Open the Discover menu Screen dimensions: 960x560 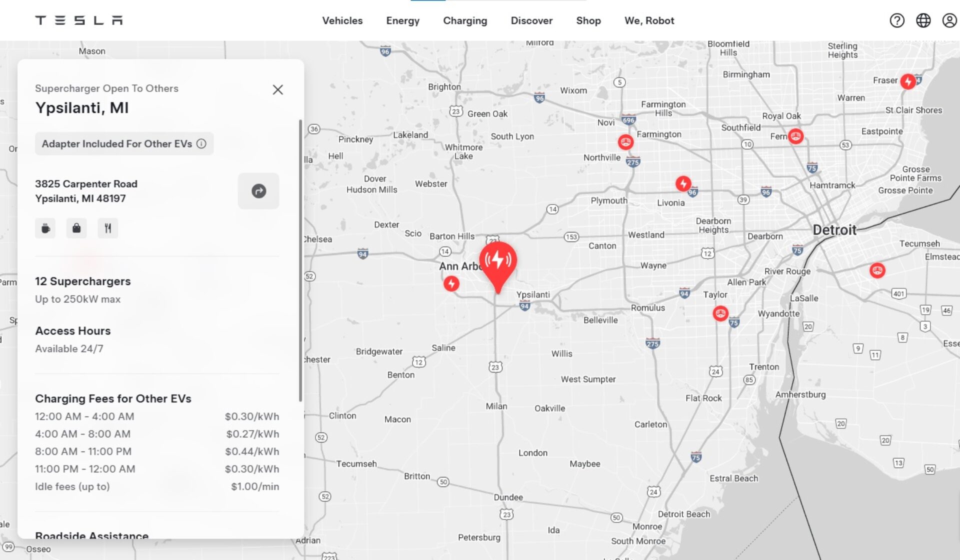[531, 20]
